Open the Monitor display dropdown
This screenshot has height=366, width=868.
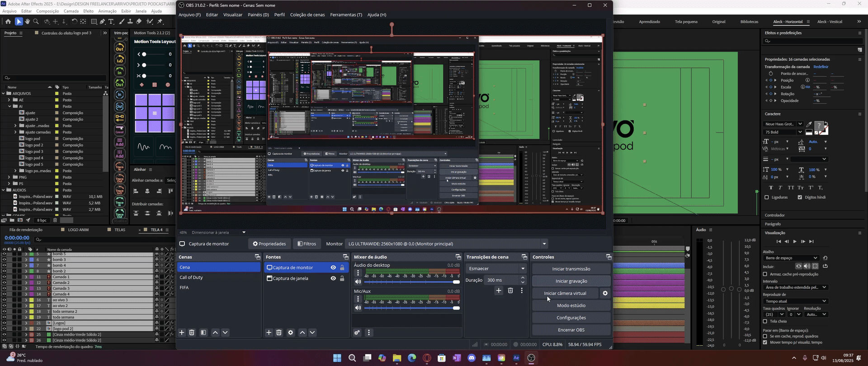[447, 244]
